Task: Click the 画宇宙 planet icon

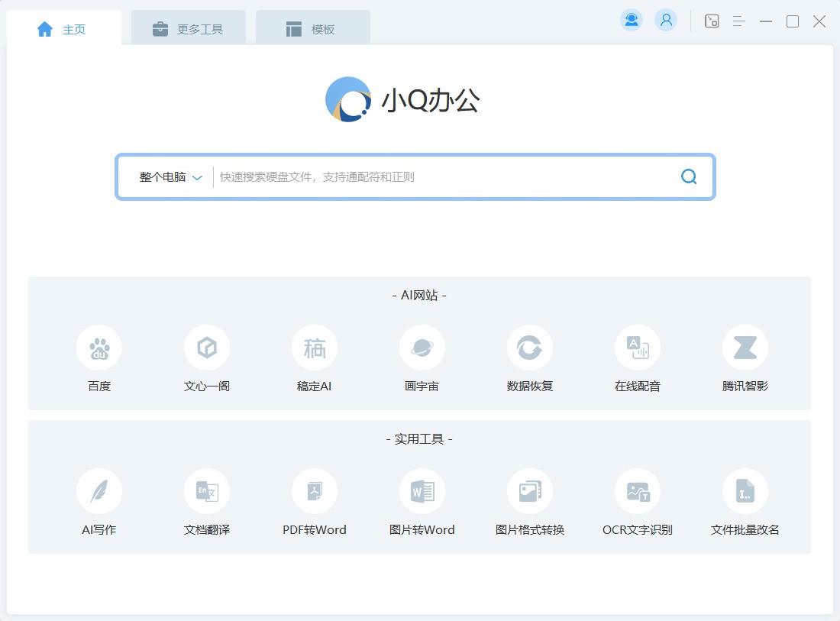Action: (422, 348)
